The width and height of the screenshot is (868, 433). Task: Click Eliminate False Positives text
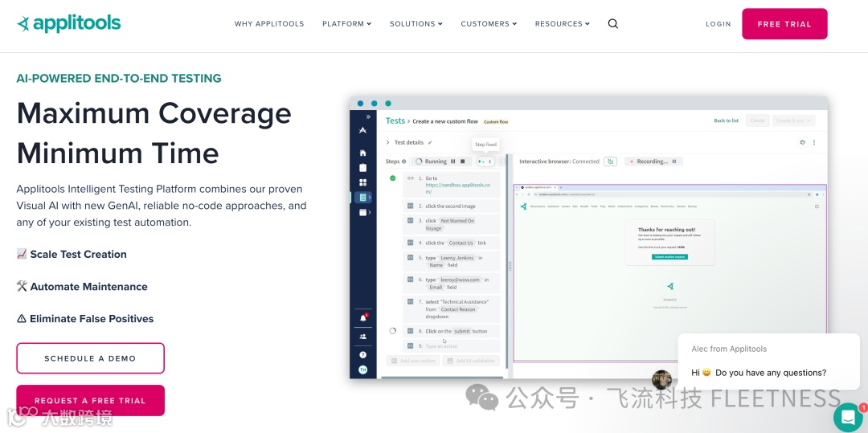pos(92,319)
